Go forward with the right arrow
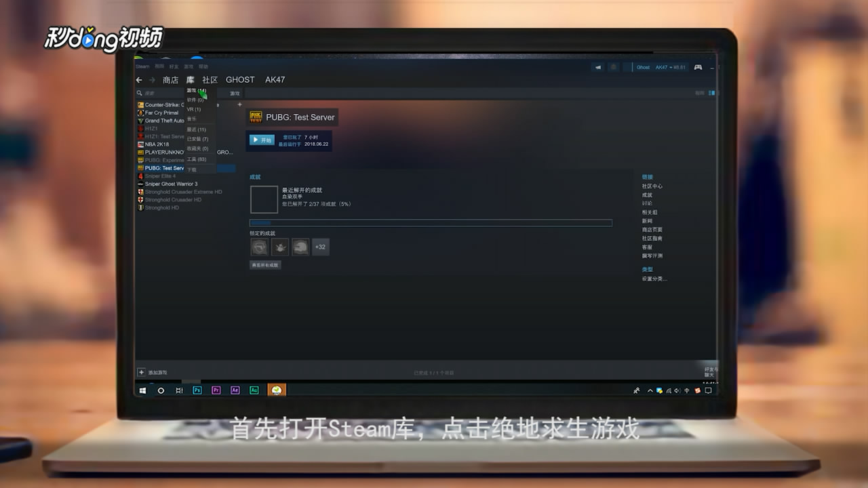 pos(152,80)
